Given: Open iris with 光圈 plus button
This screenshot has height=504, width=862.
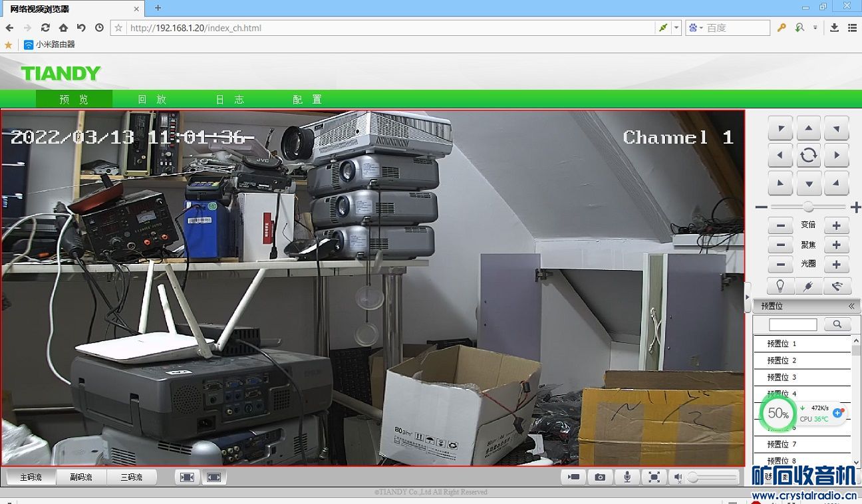Looking at the screenshot, I should point(837,265).
